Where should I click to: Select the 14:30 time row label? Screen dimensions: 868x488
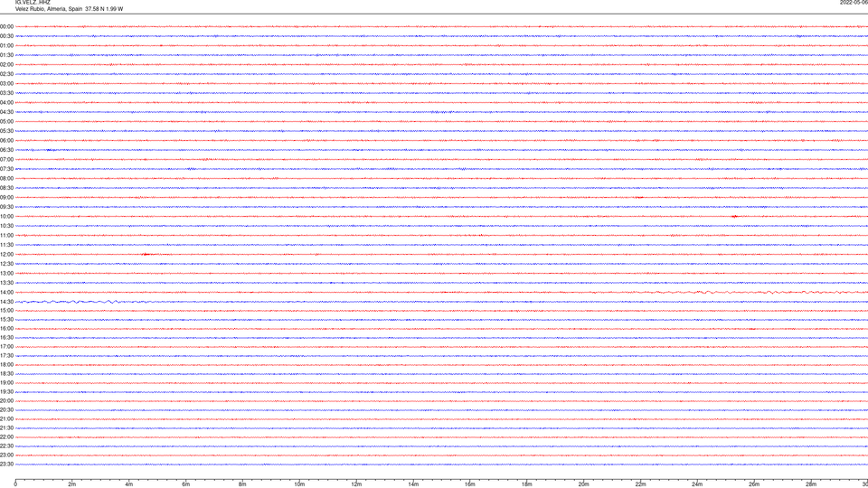click(6, 302)
